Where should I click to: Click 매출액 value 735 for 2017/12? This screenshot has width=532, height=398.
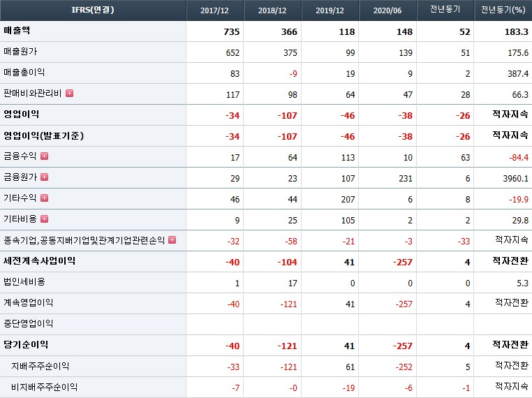pyautogui.click(x=232, y=32)
